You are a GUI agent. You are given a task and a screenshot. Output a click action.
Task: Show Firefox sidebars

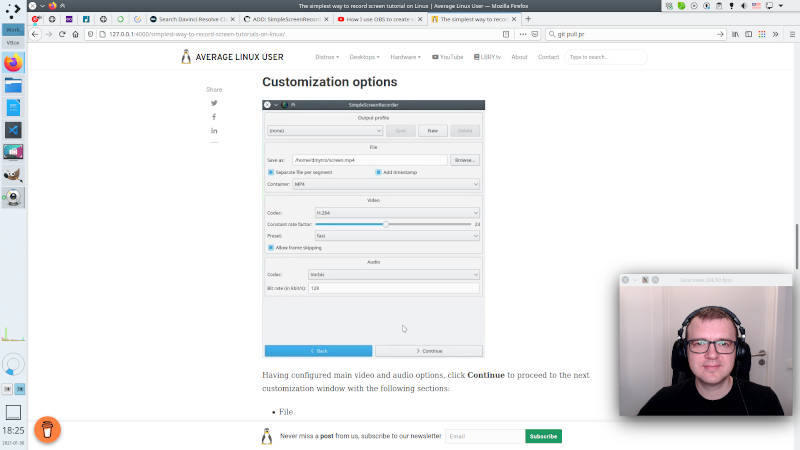[x=748, y=34]
